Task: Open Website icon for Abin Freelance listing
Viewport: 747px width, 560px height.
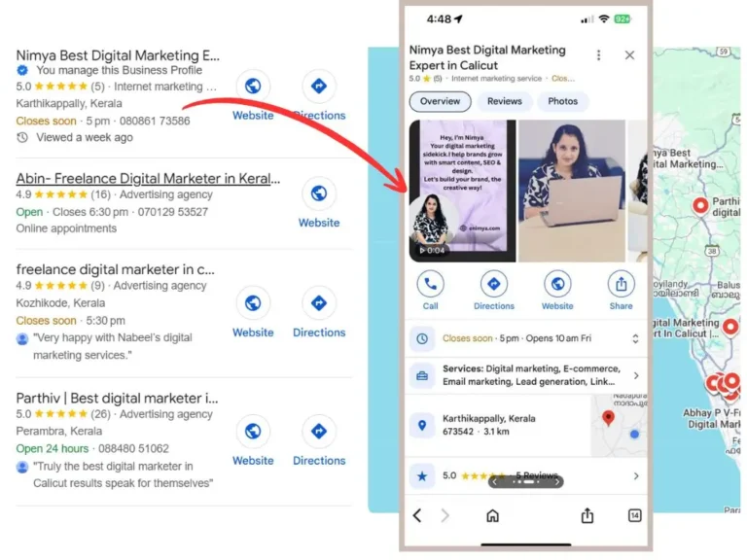Action: point(319,193)
